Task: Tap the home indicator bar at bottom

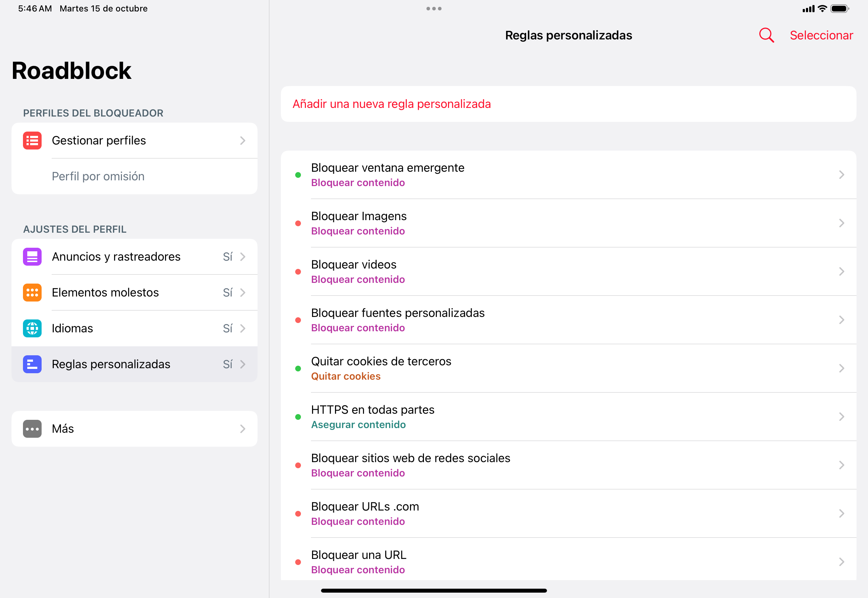Action: point(434,590)
